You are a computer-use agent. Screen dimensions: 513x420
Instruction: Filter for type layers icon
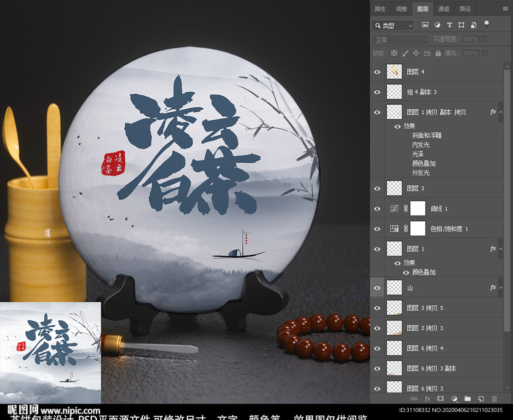pyautogui.click(x=449, y=25)
